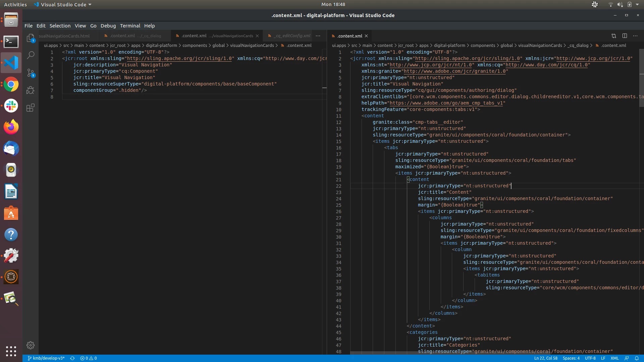Click the horizontal scrollbar in right editor
This screenshot has width=644, height=362.
(449, 353)
